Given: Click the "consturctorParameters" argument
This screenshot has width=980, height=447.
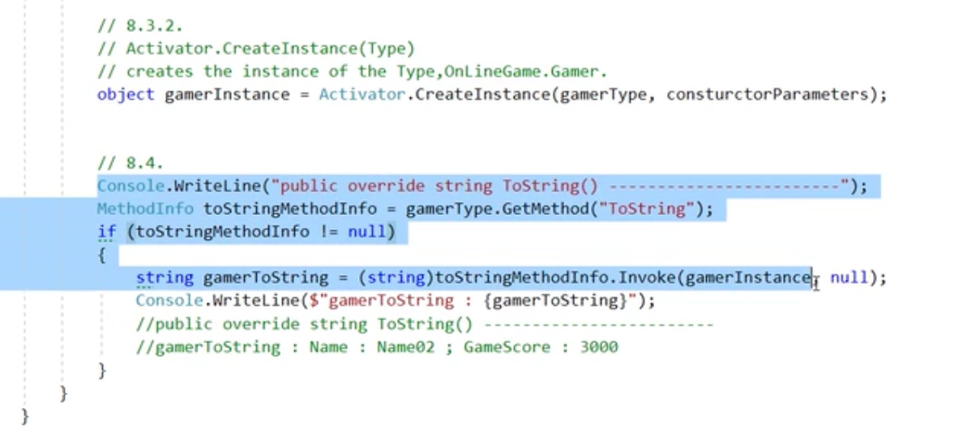Looking at the screenshot, I should (x=767, y=94).
